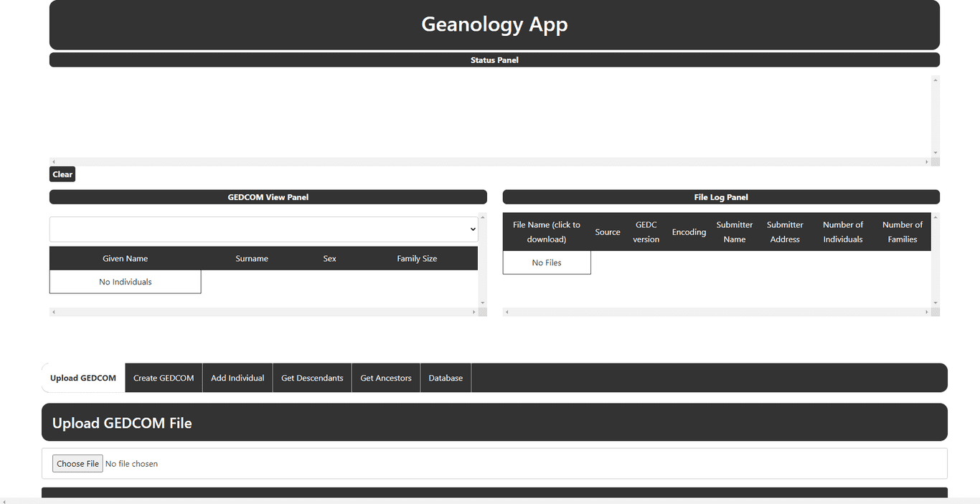Click the GEDCOM View Panel scroll-down arrow
Image resolution: width=980 pixels, height=504 pixels.
click(x=482, y=303)
